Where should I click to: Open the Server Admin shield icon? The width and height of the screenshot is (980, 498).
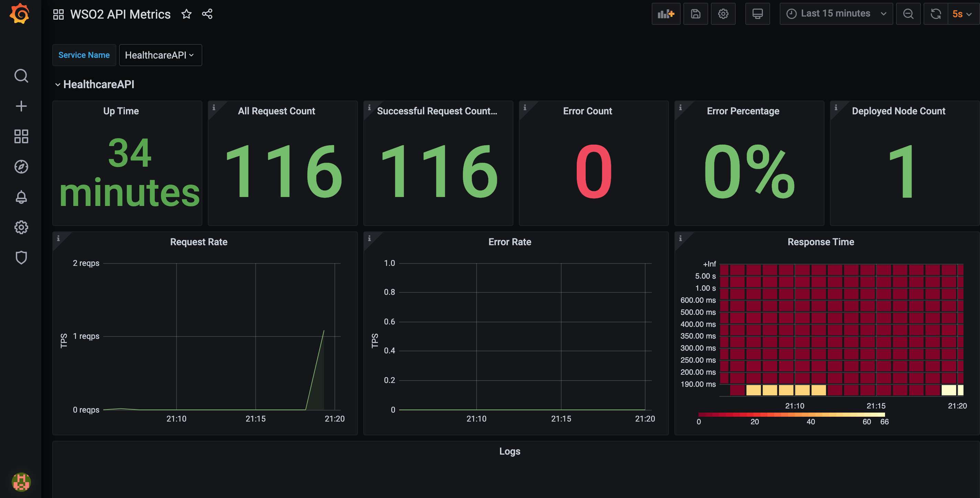point(21,257)
